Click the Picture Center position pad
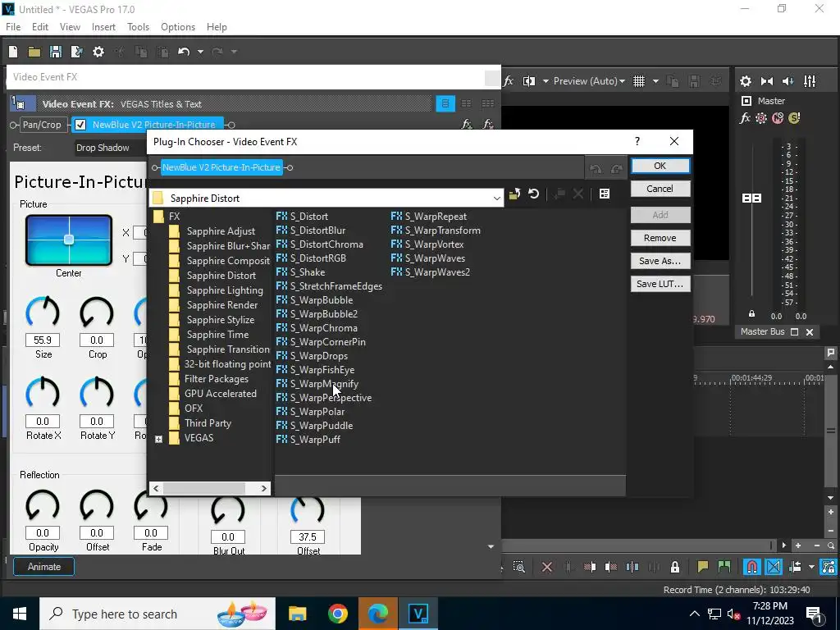 point(69,240)
